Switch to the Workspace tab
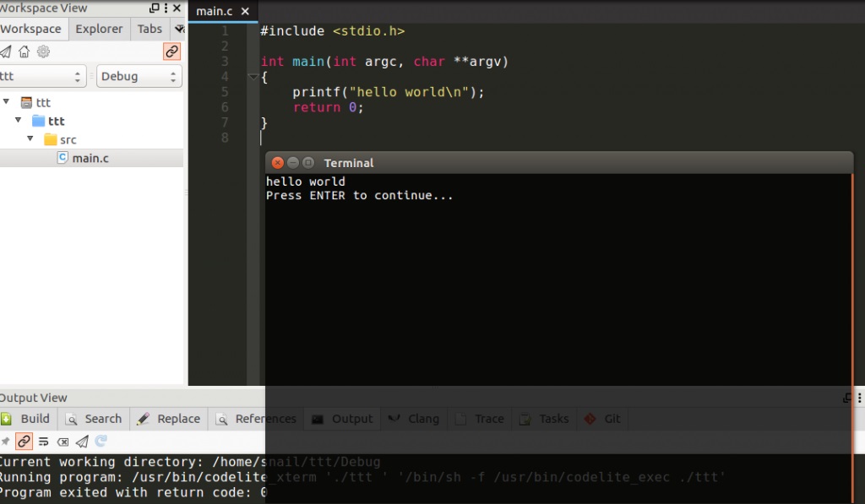This screenshot has width=865, height=504. pyautogui.click(x=32, y=29)
